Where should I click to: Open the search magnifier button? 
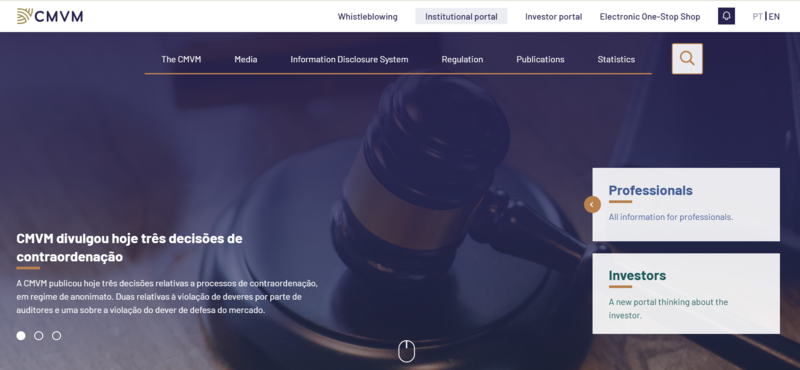click(x=687, y=59)
